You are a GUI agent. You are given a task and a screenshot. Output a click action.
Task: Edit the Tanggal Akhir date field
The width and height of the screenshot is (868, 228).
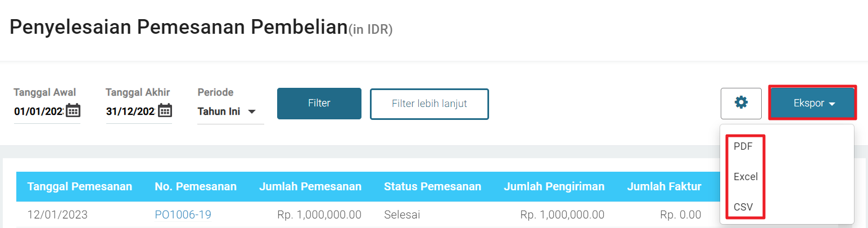(131, 111)
